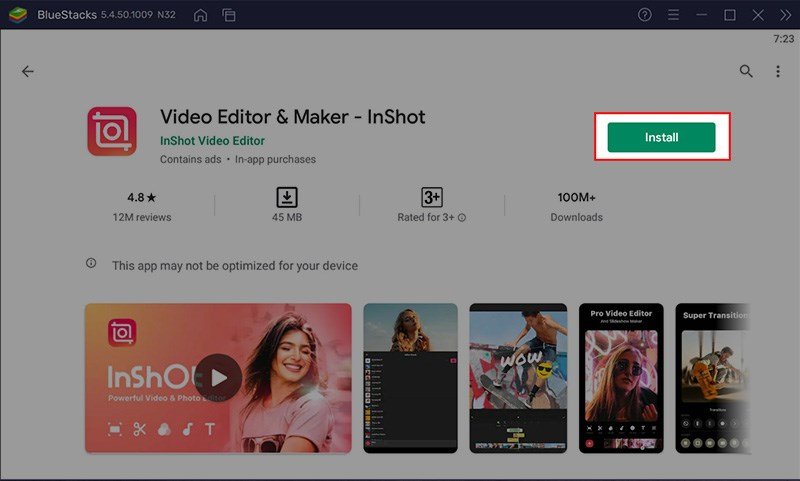Open the BlueStacks help question icon
This screenshot has width=800, height=481.
coord(644,15)
